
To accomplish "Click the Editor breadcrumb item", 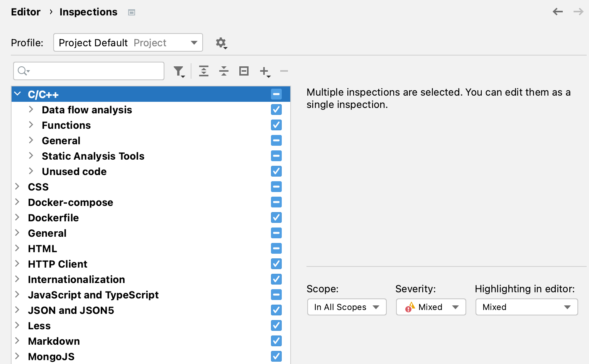I will tap(25, 12).
